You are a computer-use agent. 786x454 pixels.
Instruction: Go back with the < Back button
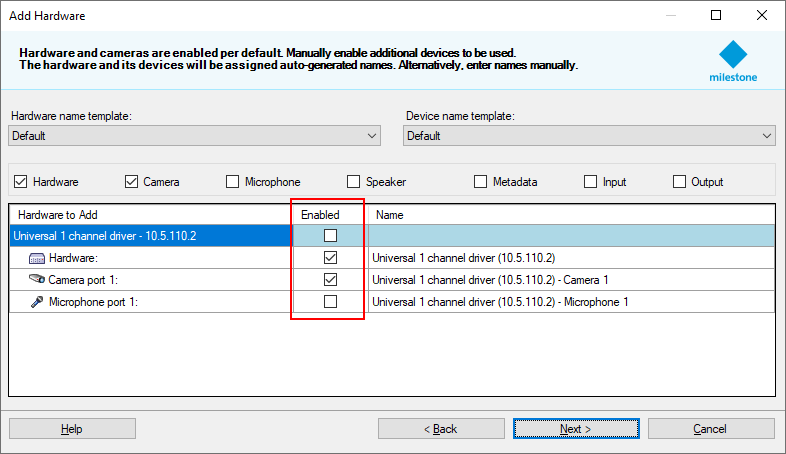point(441,429)
